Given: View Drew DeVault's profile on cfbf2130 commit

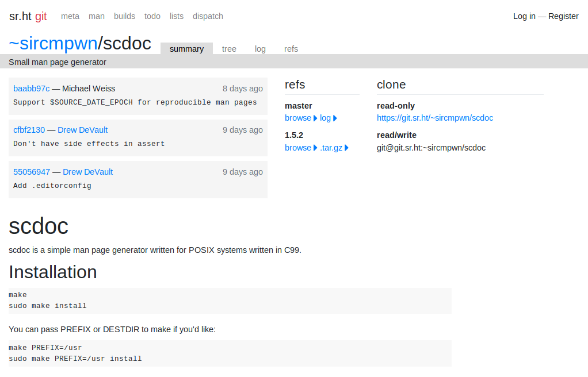Looking at the screenshot, I should pyautogui.click(x=82, y=130).
